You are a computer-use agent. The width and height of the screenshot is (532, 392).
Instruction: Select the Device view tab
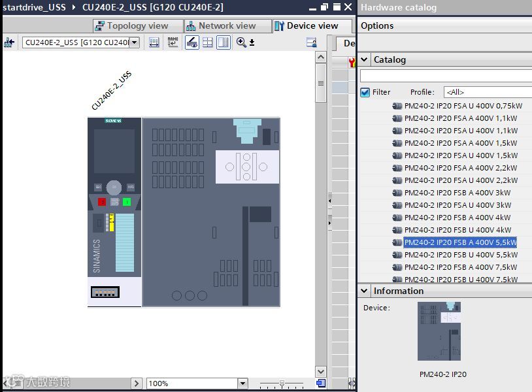coord(312,25)
